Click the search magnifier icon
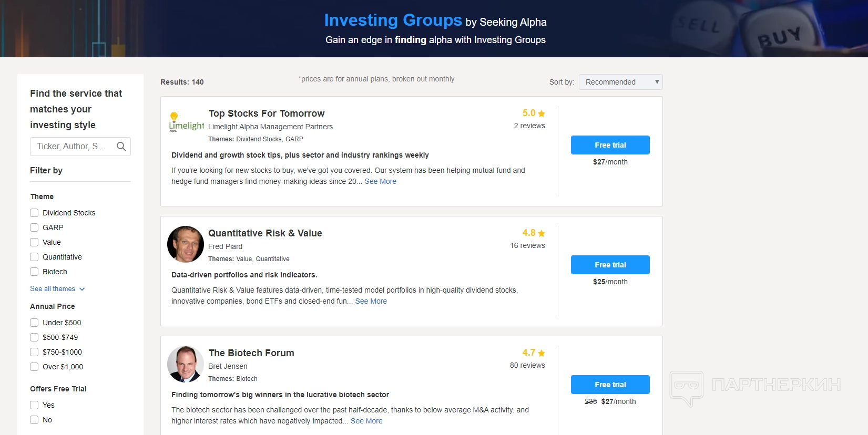 [x=121, y=147]
